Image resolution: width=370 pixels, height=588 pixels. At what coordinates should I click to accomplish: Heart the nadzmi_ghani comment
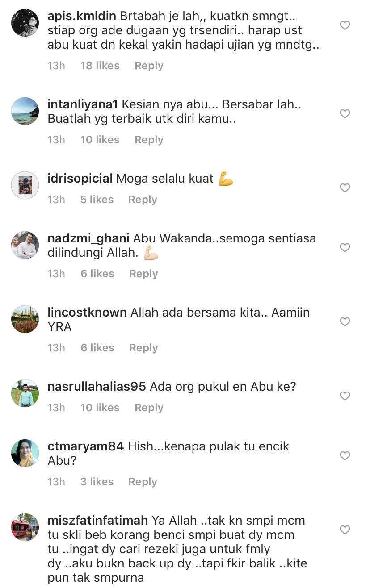tap(345, 248)
